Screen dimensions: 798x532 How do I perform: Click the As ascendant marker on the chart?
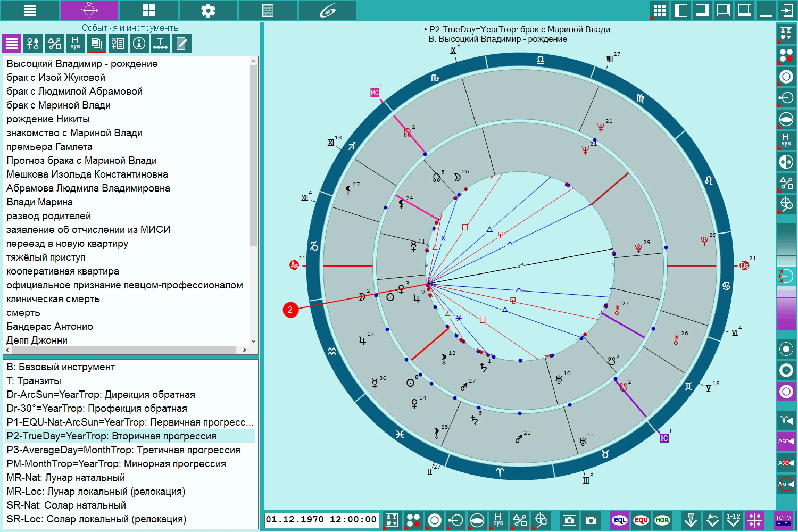pos(294,265)
